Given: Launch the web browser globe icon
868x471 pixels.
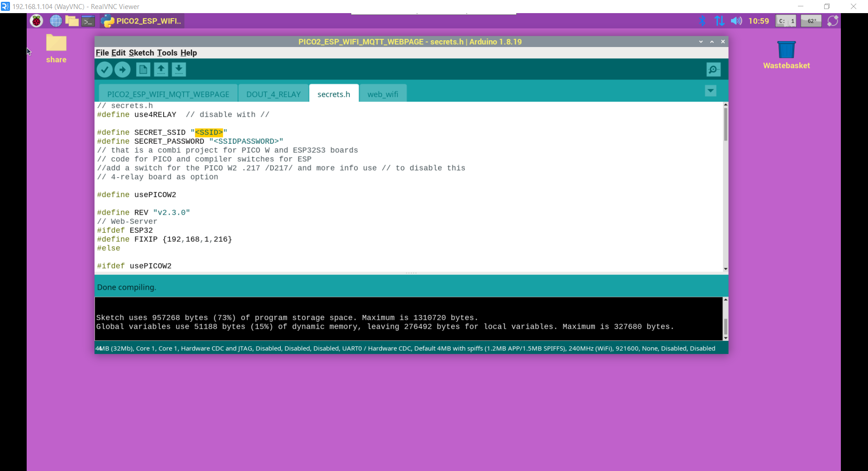Looking at the screenshot, I should point(56,21).
